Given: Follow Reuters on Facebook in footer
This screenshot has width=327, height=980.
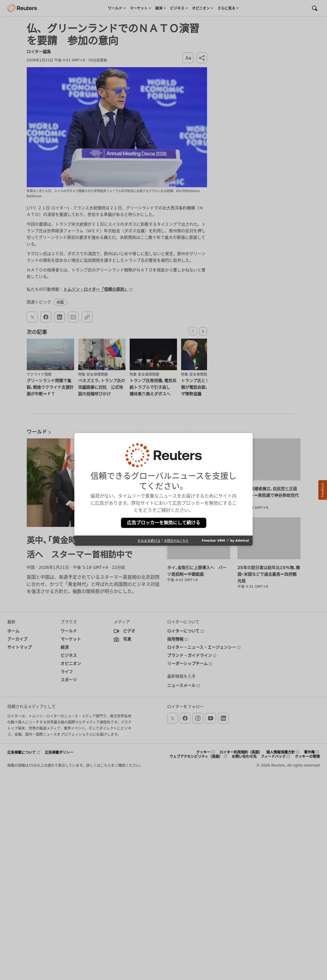Looking at the screenshot, I should [185, 718].
